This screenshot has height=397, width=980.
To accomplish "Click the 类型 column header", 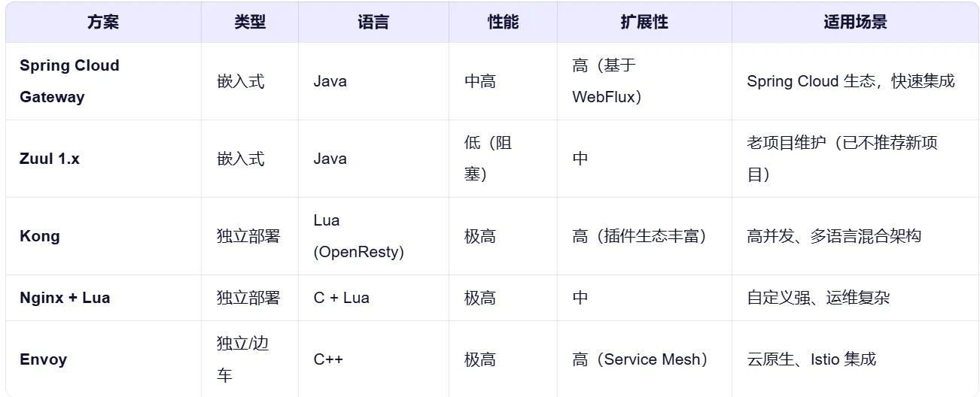I will pyautogui.click(x=250, y=23).
